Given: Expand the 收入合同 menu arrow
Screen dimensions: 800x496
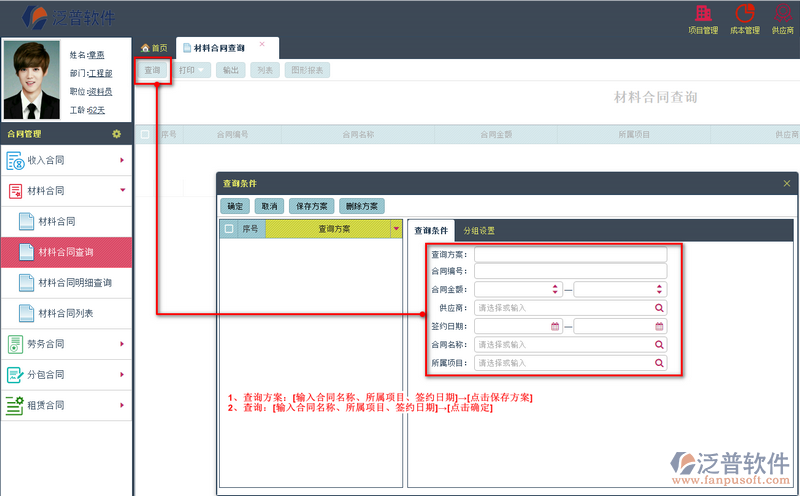Looking at the screenshot, I should 122,160.
